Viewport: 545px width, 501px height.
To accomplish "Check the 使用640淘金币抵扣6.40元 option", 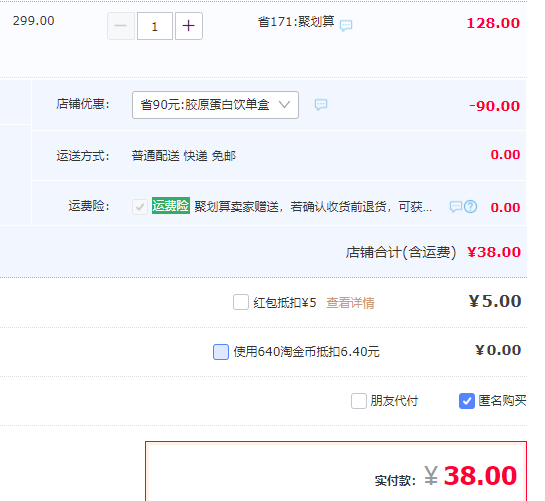I will [221, 352].
